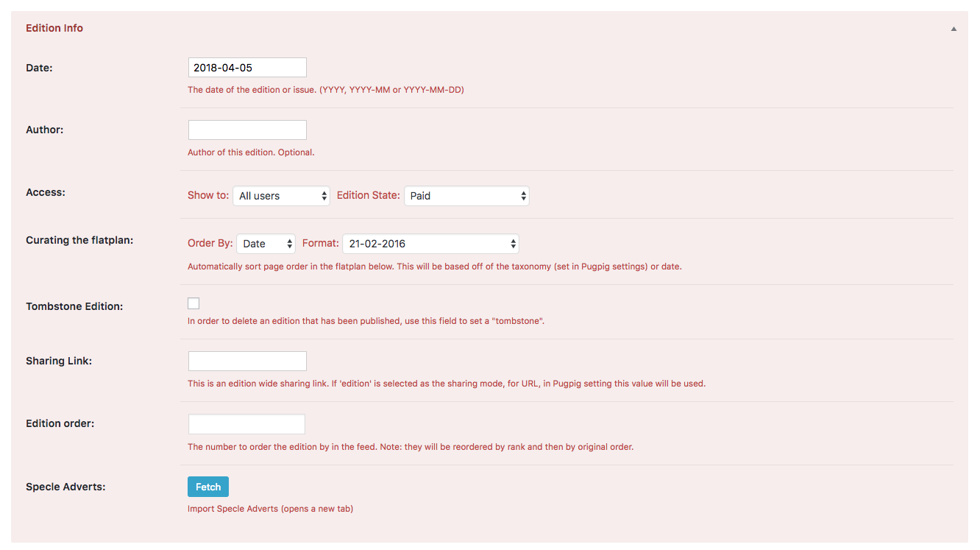Viewport: 980px width, 550px height.
Task: Open the Edition State dropdown
Action: coord(466,196)
